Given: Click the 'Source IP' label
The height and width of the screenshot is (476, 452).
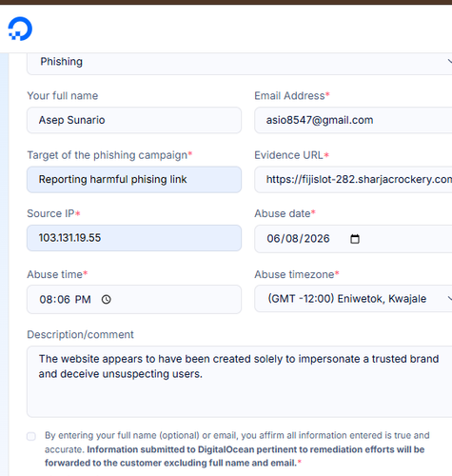Looking at the screenshot, I should pyautogui.click(x=53, y=213).
